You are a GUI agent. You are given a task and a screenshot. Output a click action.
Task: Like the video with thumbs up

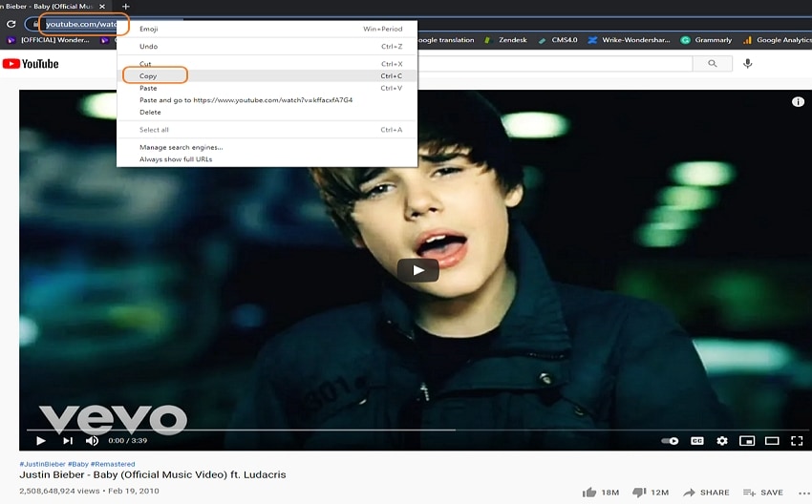tap(601, 493)
